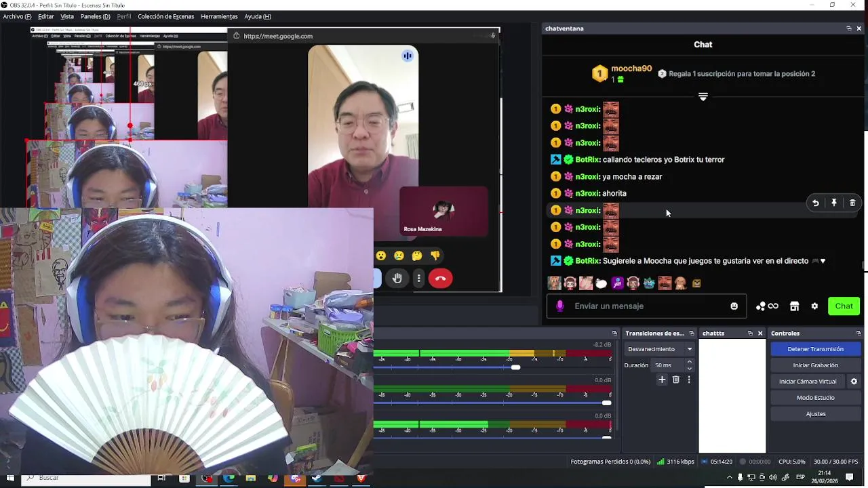This screenshot has width=868, height=488.
Task: Open the Archivo menu
Action: tap(17, 16)
